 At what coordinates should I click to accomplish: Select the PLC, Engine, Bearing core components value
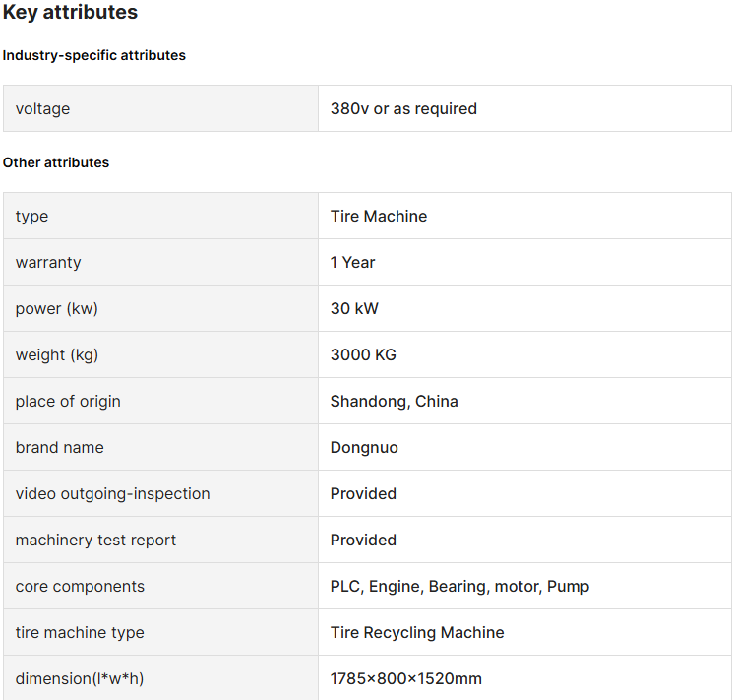click(459, 587)
